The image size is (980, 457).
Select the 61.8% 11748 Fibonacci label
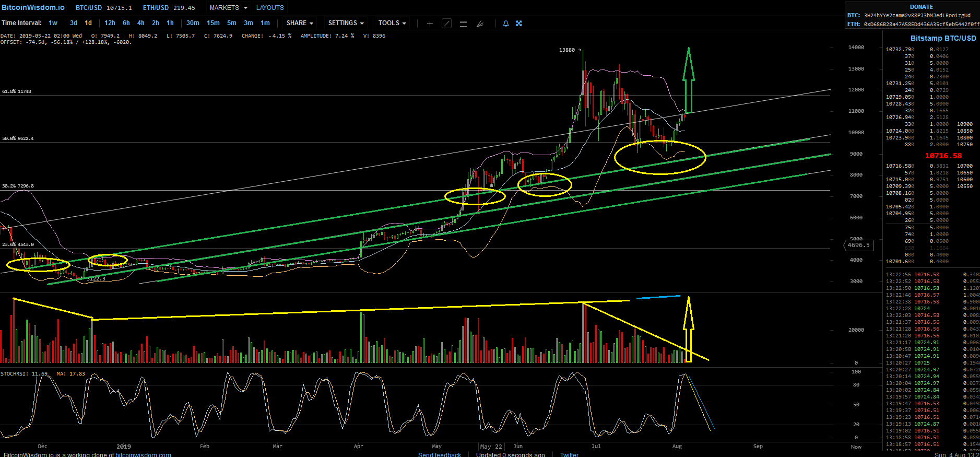[x=17, y=91]
